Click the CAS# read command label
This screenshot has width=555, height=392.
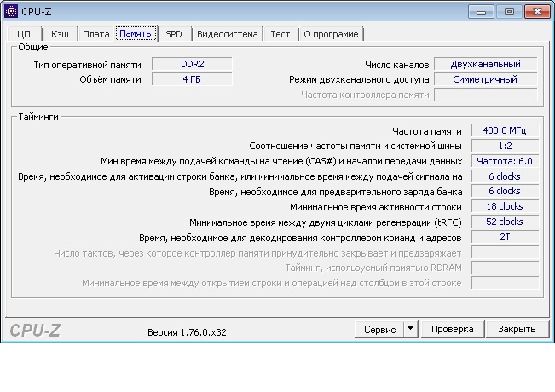[281, 162]
